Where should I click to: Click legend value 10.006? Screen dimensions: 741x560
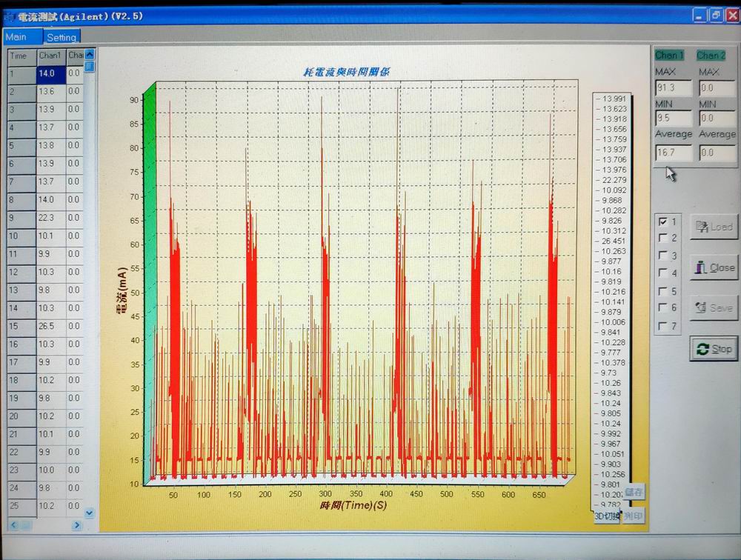coord(613,322)
